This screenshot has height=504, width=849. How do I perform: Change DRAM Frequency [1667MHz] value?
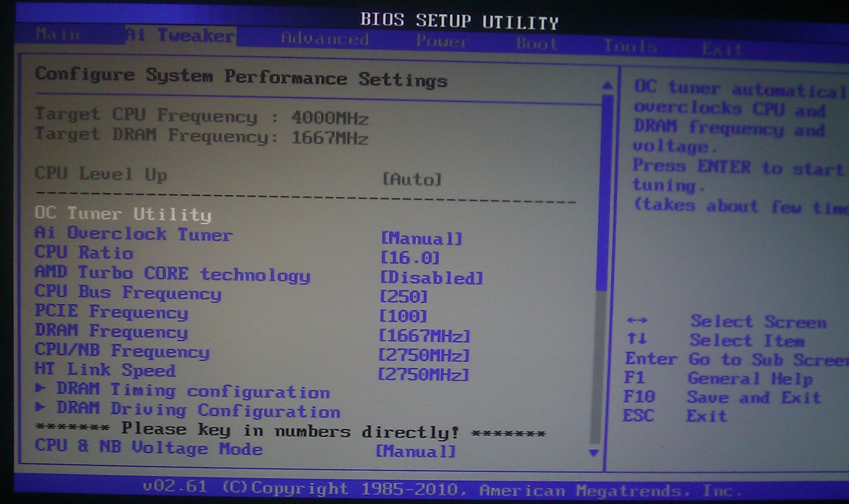pyautogui.click(x=424, y=336)
